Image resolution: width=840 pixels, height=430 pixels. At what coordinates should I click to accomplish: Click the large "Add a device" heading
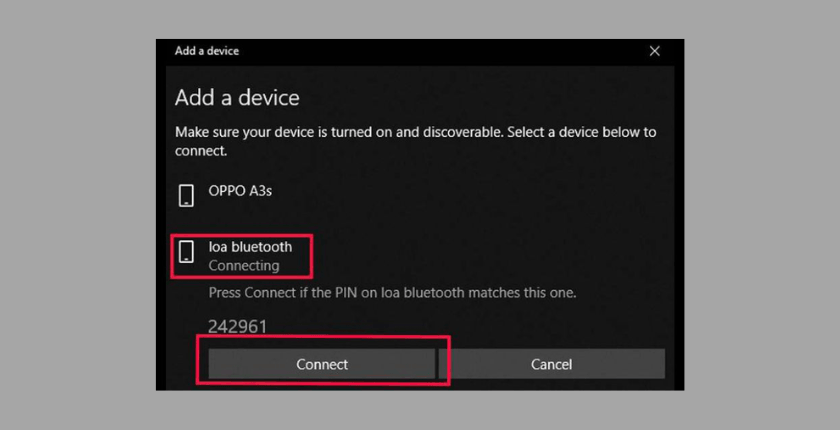237,98
